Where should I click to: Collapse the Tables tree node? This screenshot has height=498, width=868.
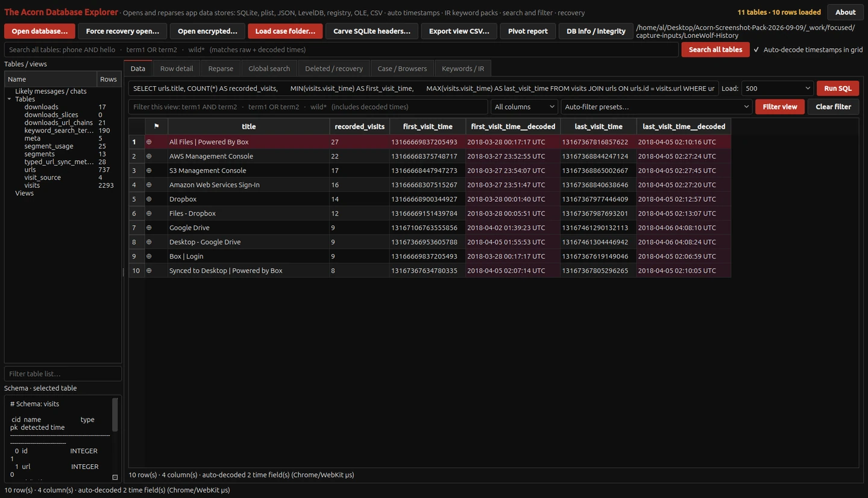coord(10,99)
